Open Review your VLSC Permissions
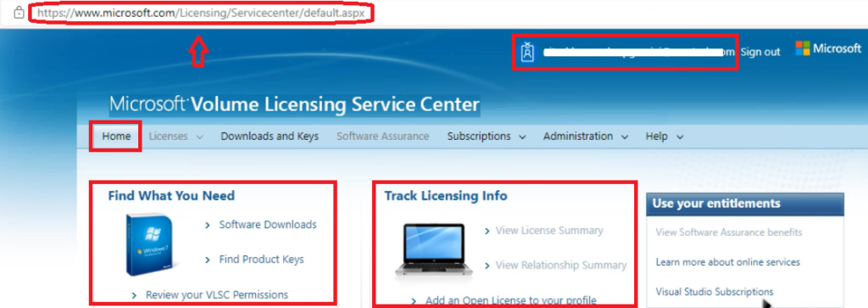868x308 pixels. pos(217,294)
